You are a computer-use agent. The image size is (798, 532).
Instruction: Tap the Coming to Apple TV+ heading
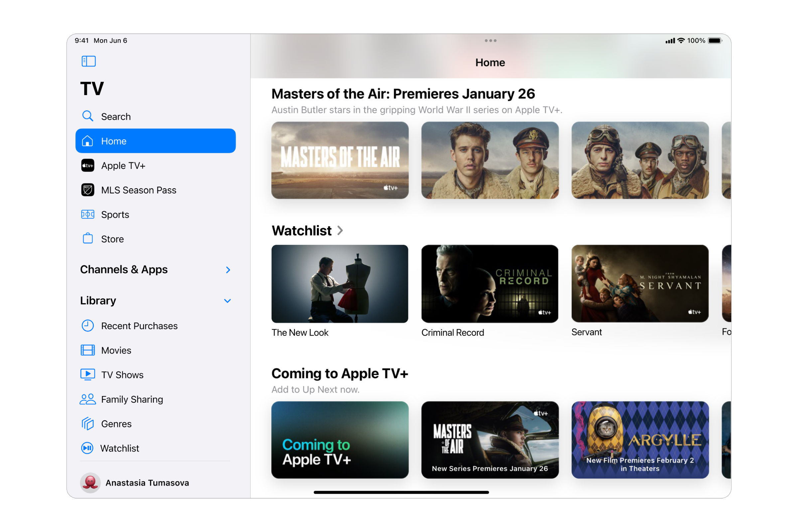coord(339,373)
